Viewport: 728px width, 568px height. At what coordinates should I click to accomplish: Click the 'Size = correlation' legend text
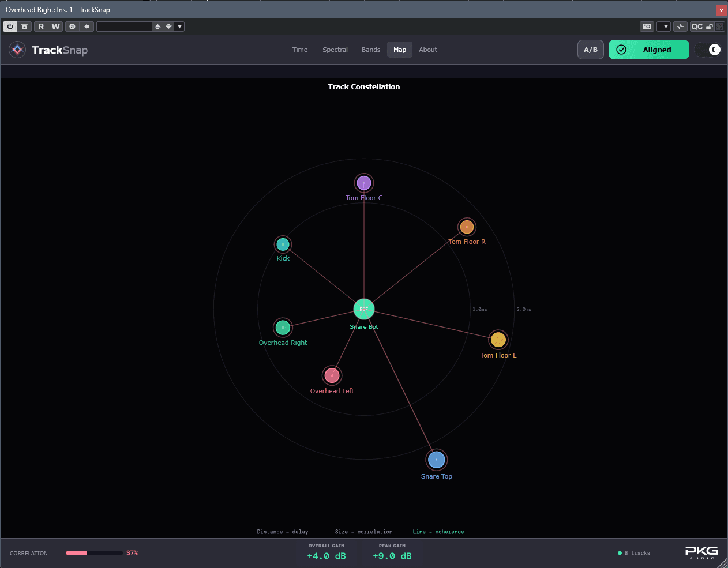pyautogui.click(x=363, y=532)
